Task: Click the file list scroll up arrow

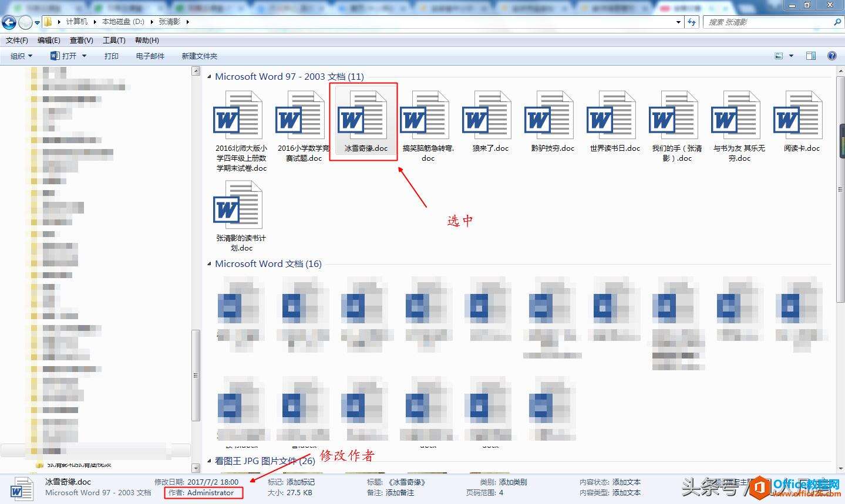Action: [x=840, y=71]
